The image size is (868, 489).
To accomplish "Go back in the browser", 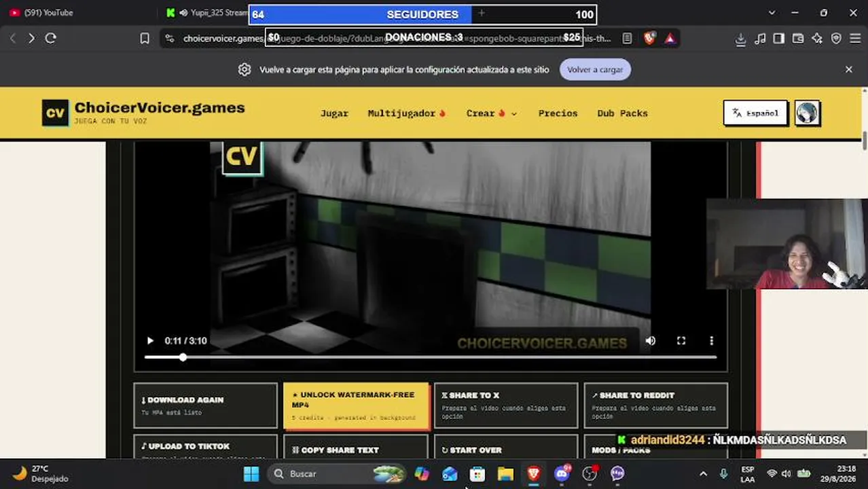I will click(13, 39).
